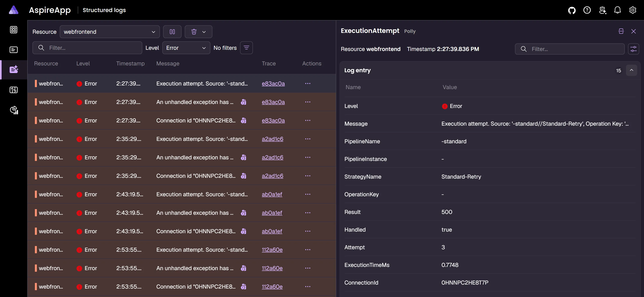644x297 pixels.
Task: Open trace ab0a1ef in 2:43:19 Execution attempt row
Action: 272,194
